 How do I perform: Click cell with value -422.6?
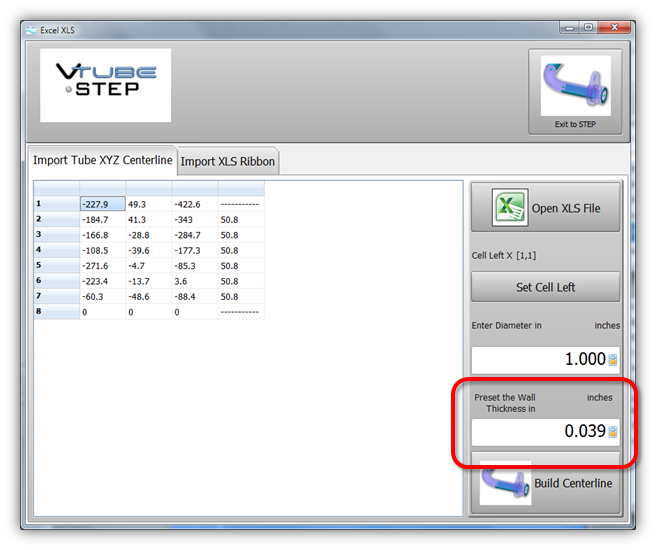point(194,204)
